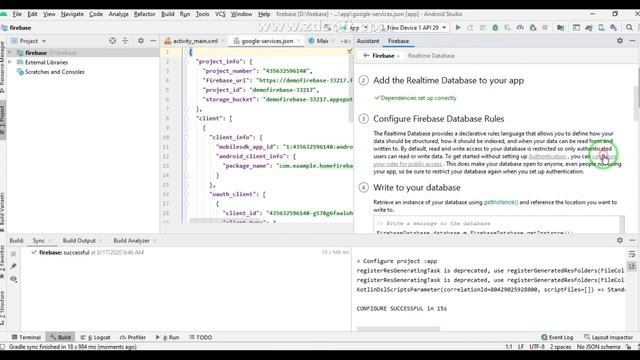Fold the "oauth_client" JSON block
The height and width of the screenshot is (360, 640).
(x=186, y=194)
